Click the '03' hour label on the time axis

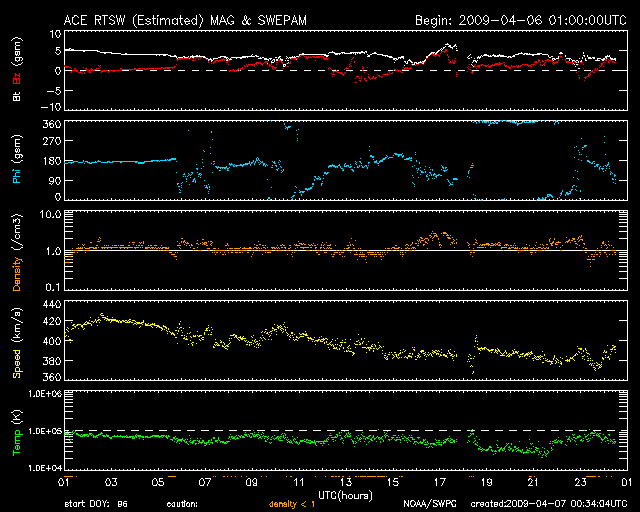tap(111, 483)
